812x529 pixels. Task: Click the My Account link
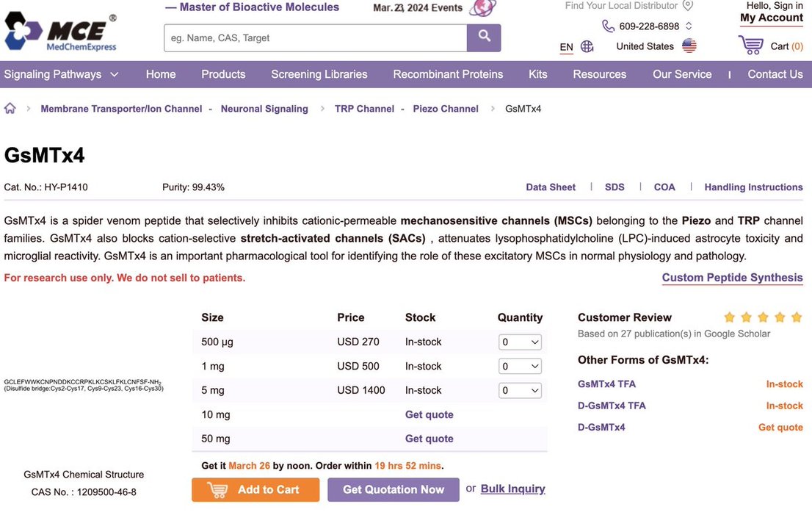(772, 18)
